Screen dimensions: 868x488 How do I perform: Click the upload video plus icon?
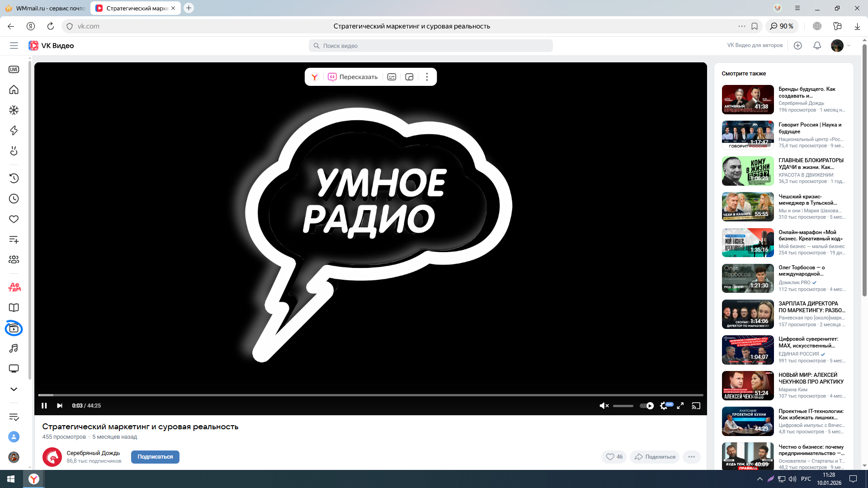797,46
